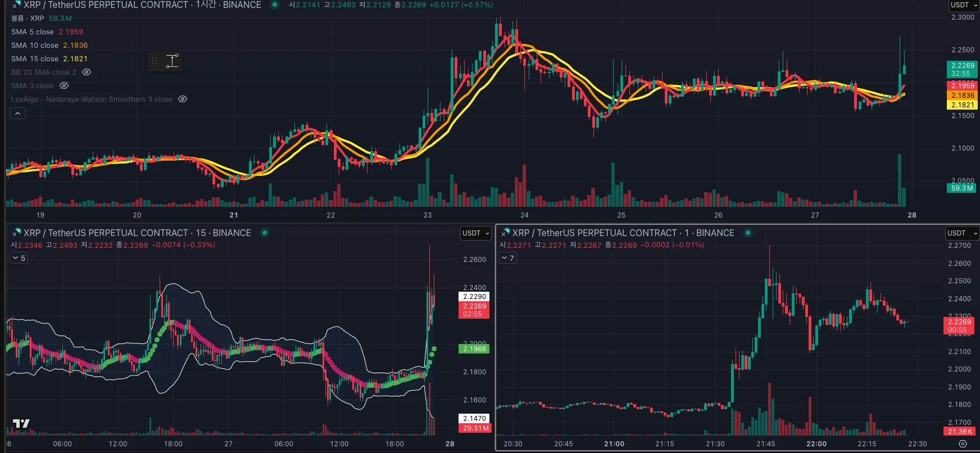980x453 pixels.
Task: Click the green 2.2269 price label on 1-hour chart
Action: pos(963,70)
